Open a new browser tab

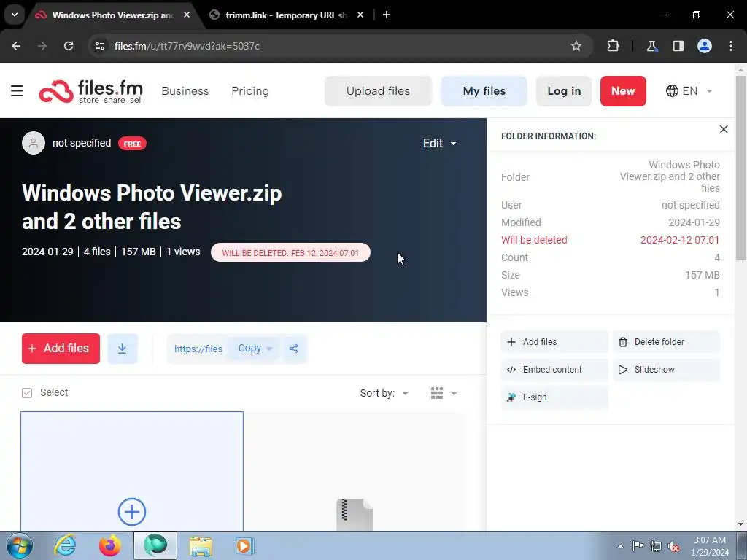387,15
